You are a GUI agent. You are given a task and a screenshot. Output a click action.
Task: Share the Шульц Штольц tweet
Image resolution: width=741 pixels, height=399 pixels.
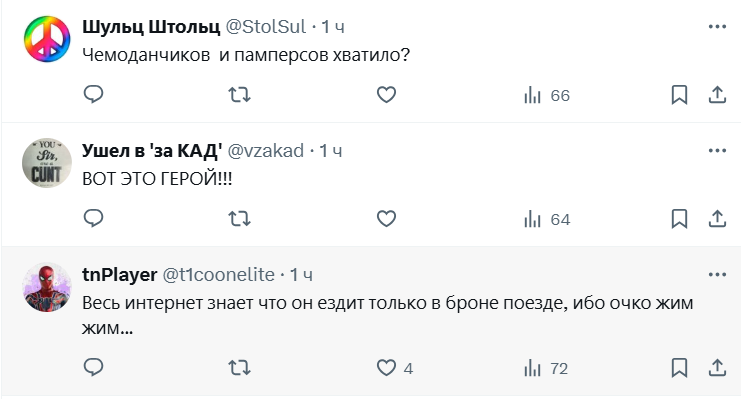coord(717,95)
